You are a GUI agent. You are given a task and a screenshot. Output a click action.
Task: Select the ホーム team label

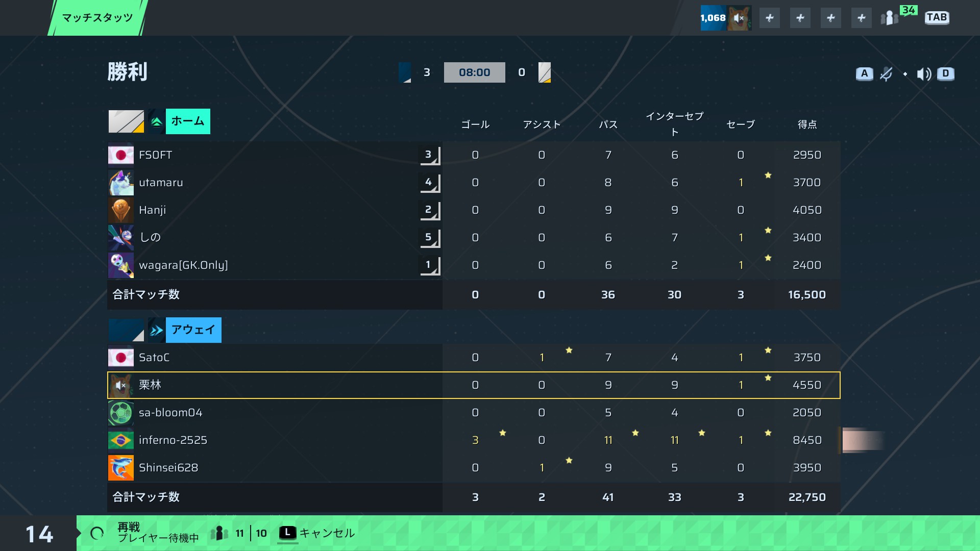coord(188,121)
